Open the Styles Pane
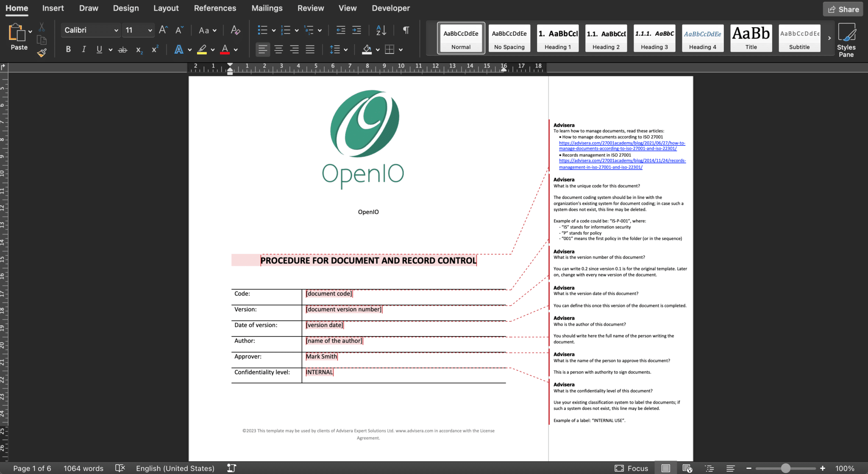This screenshot has height=474, width=868. [x=846, y=40]
